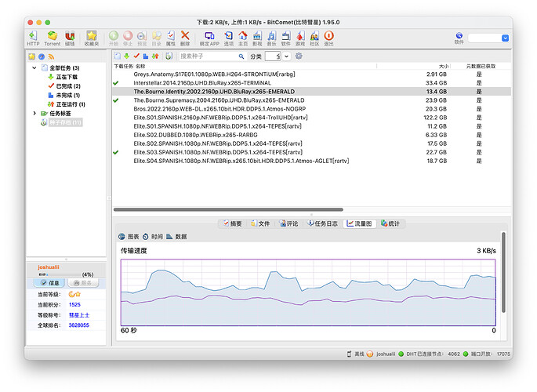Switch to the 摘要 tab
The image size is (537, 392).
pos(233,223)
